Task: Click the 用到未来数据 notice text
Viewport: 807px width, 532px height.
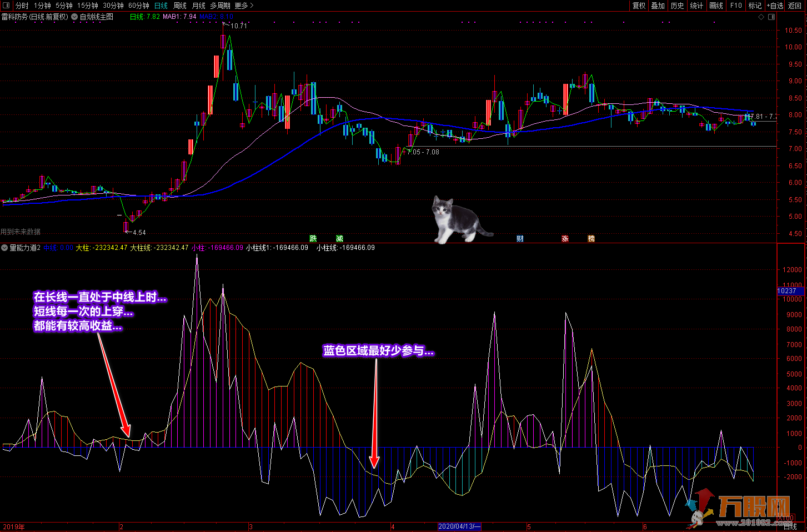Action: coord(21,232)
